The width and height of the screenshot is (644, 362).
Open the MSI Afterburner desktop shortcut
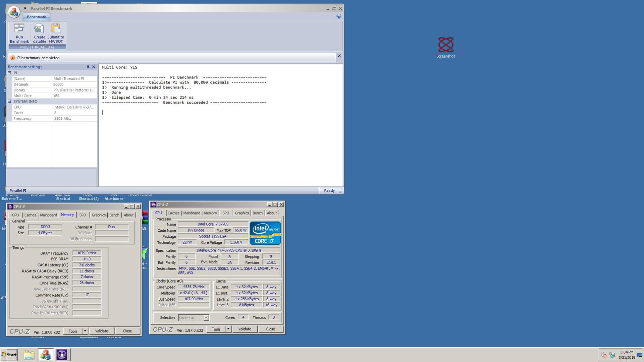[x=114, y=196]
